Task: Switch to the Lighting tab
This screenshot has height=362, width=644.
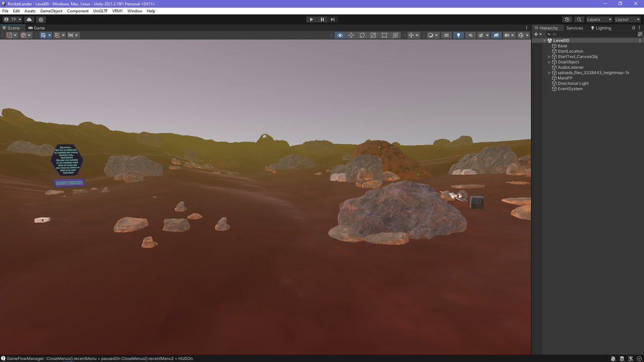Action: (x=601, y=28)
